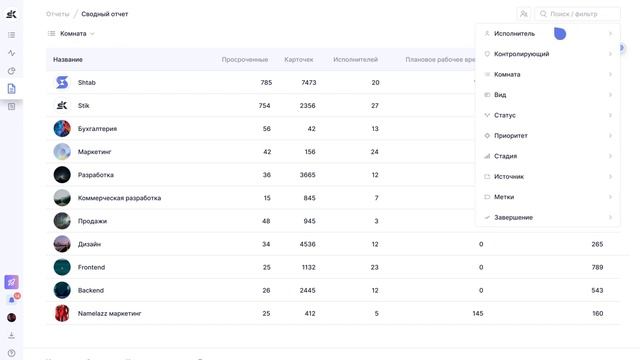Go to Отчеты breadcrumb link
This screenshot has width=640, height=360.
point(58,14)
